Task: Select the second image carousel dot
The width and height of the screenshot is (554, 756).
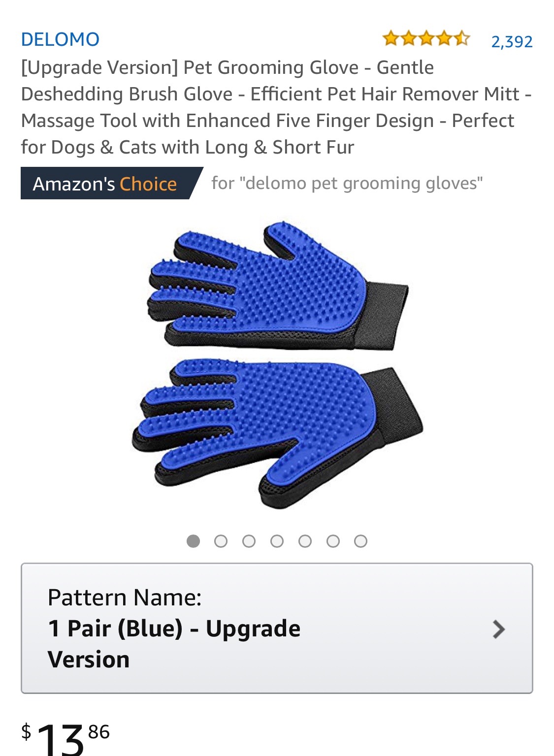Action: pos(221,541)
